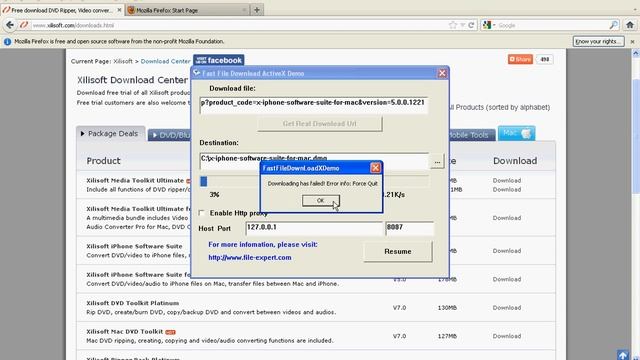This screenshot has width=640, height=360.
Task: Dismiss the Mozilla info bar
Action: click(632, 42)
